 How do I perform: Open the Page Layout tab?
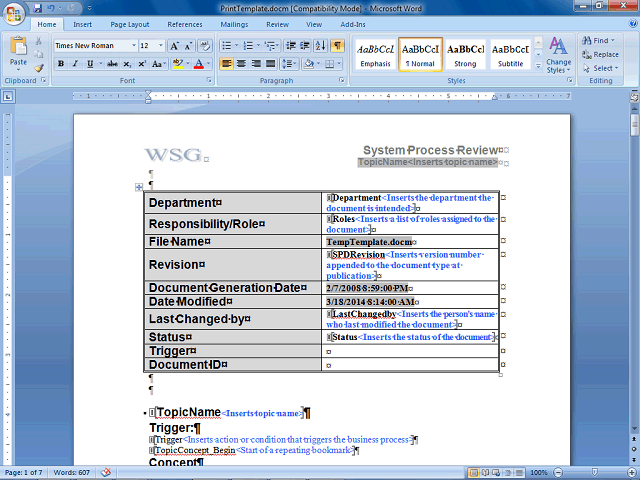tap(130, 24)
